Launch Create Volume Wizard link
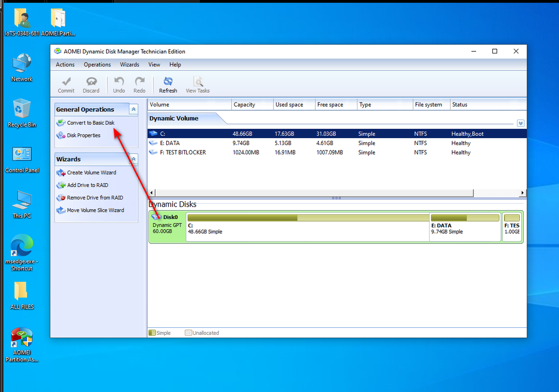Viewport: 559px width, 392px height. (x=92, y=172)
